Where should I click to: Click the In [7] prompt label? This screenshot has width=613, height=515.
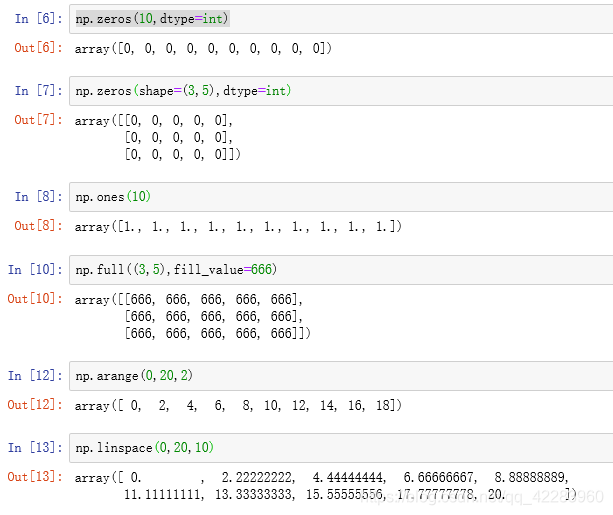point(38,91)
